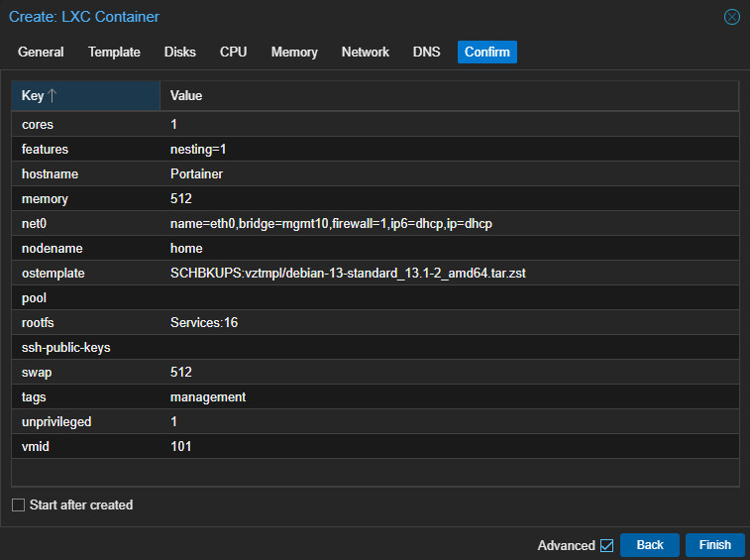Select the tags row key
750x560 pixels.
pos(34,397)
